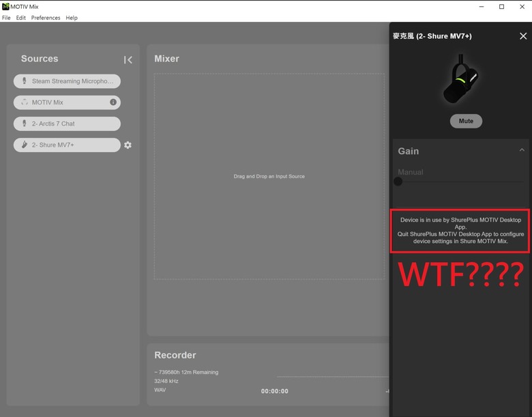532x417 pixels.
Task: Close the Shure MV7+ device panel
Action: (523, 36)
